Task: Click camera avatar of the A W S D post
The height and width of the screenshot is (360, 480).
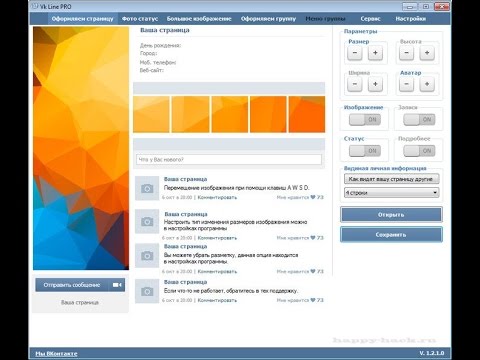Action: [147, 188]
